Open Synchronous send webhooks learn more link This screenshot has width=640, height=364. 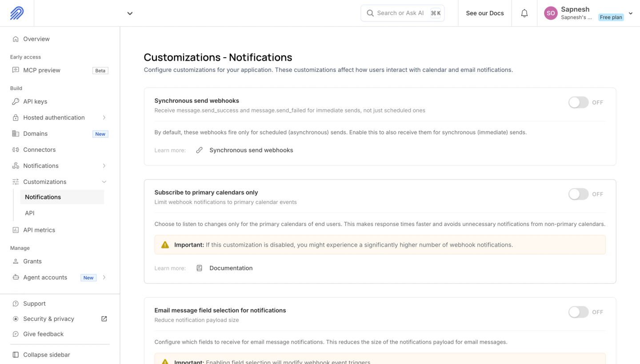[251, 150]
